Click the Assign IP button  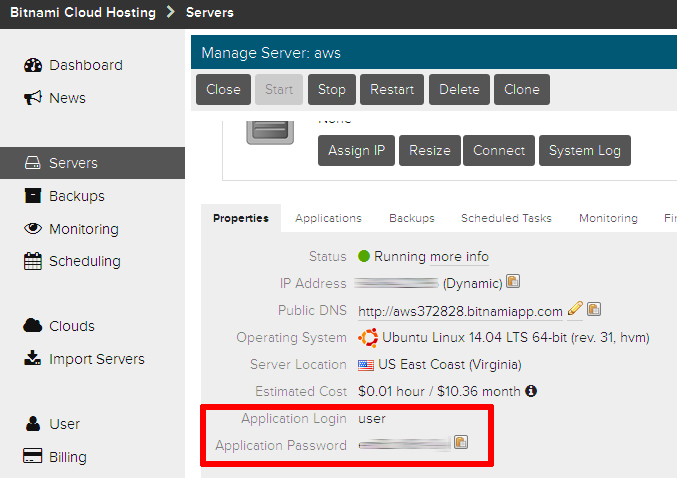tap(356, 150)
